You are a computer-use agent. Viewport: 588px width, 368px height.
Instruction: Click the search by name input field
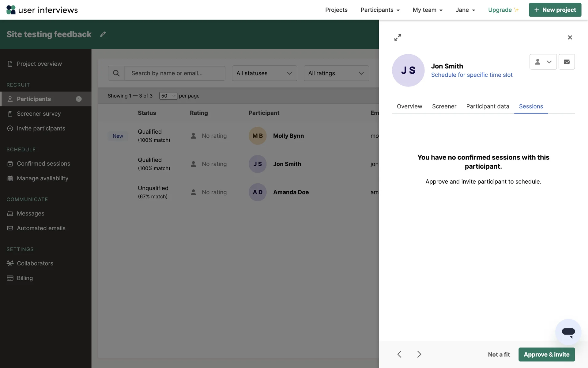click(x=175, y=73)
